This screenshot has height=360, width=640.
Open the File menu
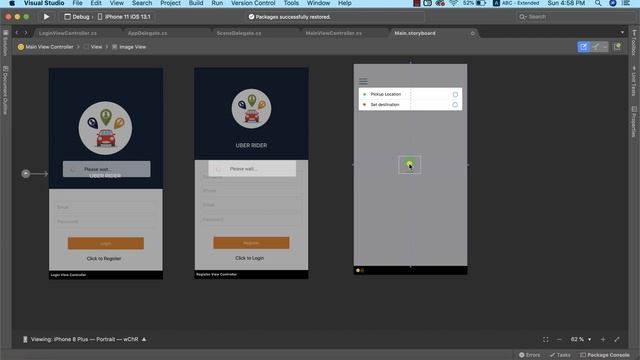(77, 3)
